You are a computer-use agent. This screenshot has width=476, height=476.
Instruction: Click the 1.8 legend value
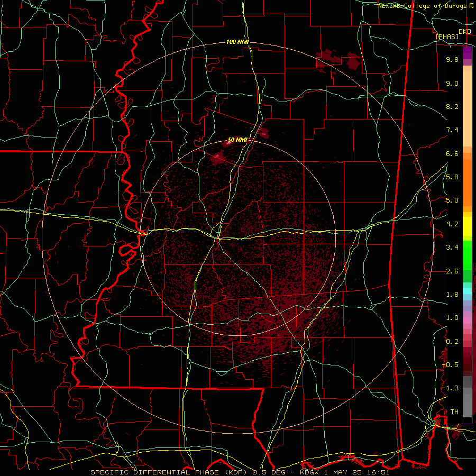tap(452, 295)
